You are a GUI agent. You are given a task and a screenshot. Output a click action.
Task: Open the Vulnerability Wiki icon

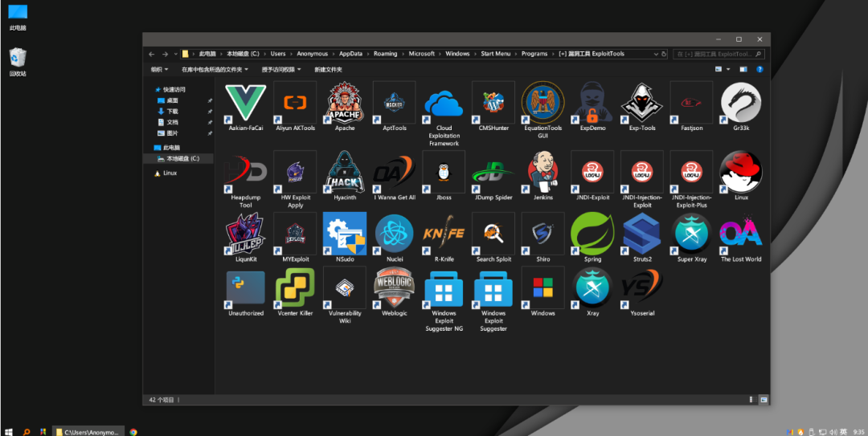point(345,287)
